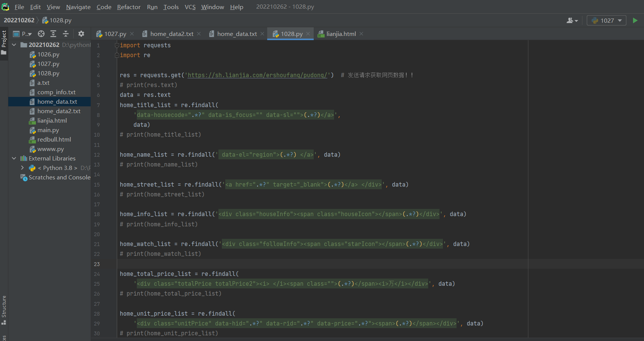Open the Refactor menu
The height and width of the screenshot is (341, 644).
point(128,7)
